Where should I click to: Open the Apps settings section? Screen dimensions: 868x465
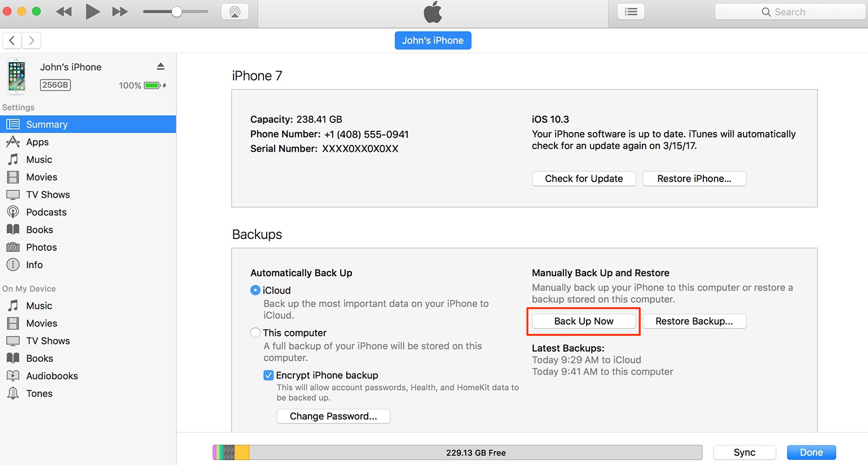coord(88,142)
